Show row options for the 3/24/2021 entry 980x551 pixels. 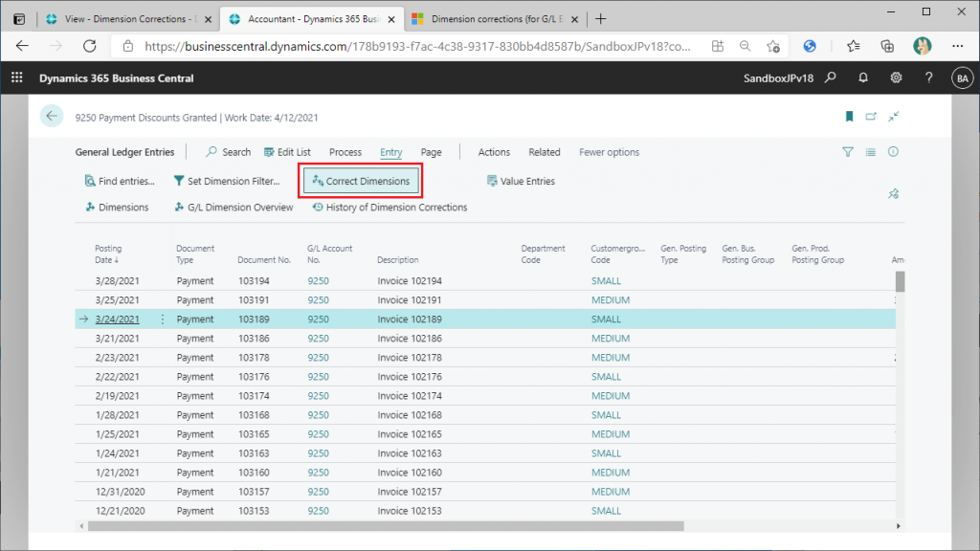click(x=163, y=320)
